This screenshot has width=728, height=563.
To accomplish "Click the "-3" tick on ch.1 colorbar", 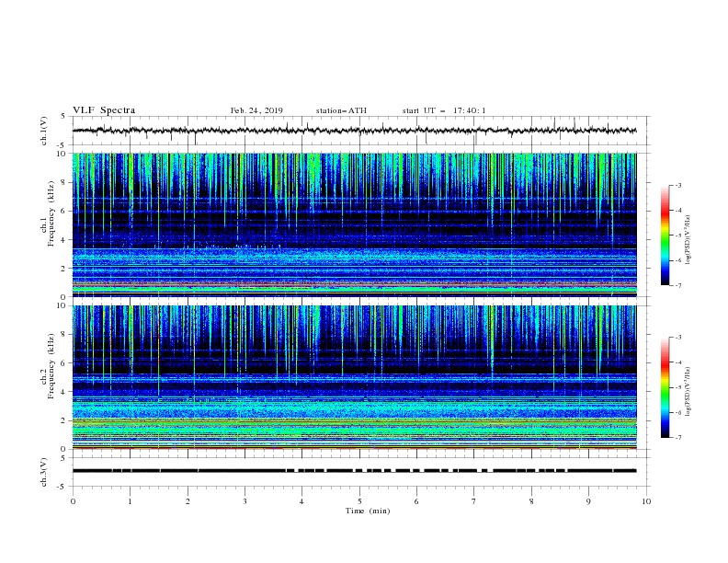I will click(677, 185).
